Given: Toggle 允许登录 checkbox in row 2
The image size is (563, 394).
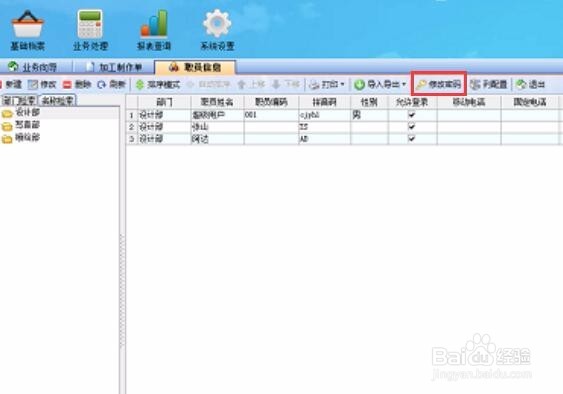Looking at the screenshot, I should (412, 126).
